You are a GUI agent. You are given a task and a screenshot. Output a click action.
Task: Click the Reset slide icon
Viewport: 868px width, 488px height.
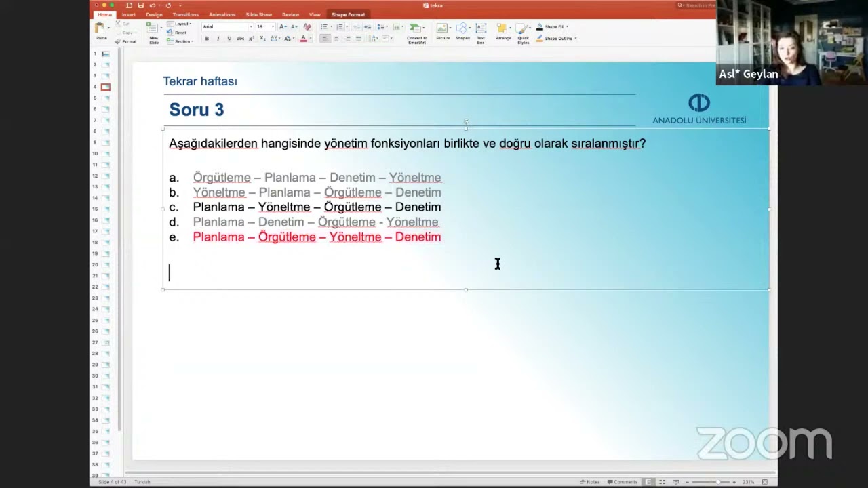click(x=178, y=33)
